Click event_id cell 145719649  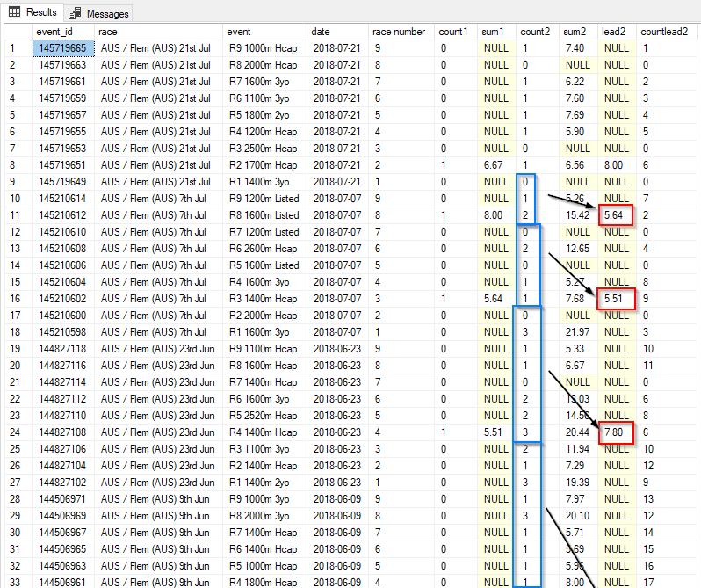click(x=63, y=182)
